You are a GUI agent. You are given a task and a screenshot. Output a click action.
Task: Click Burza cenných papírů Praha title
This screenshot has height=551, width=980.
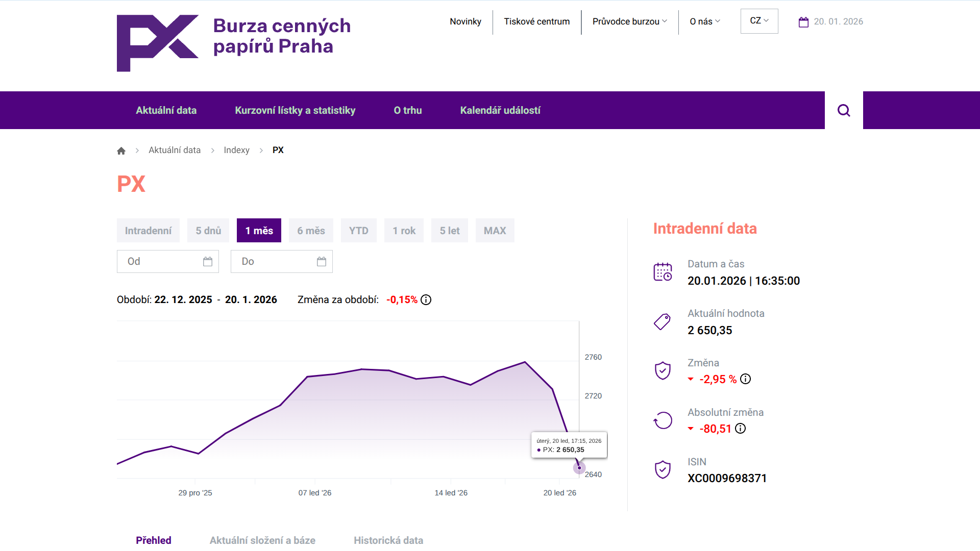(x=282, y=36)
